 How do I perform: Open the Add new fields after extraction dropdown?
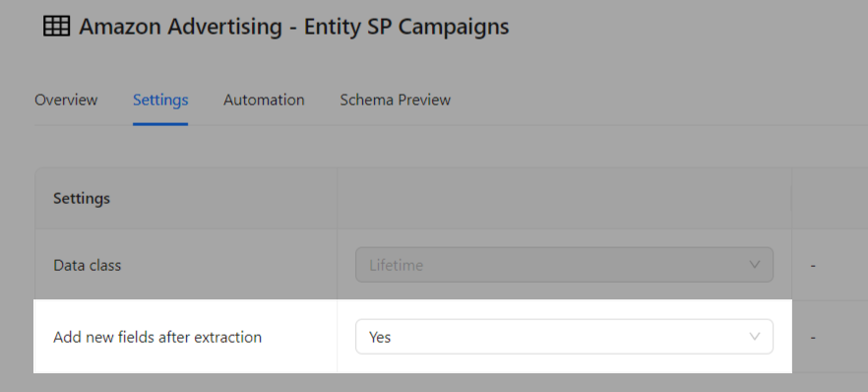tap(564, 337)
